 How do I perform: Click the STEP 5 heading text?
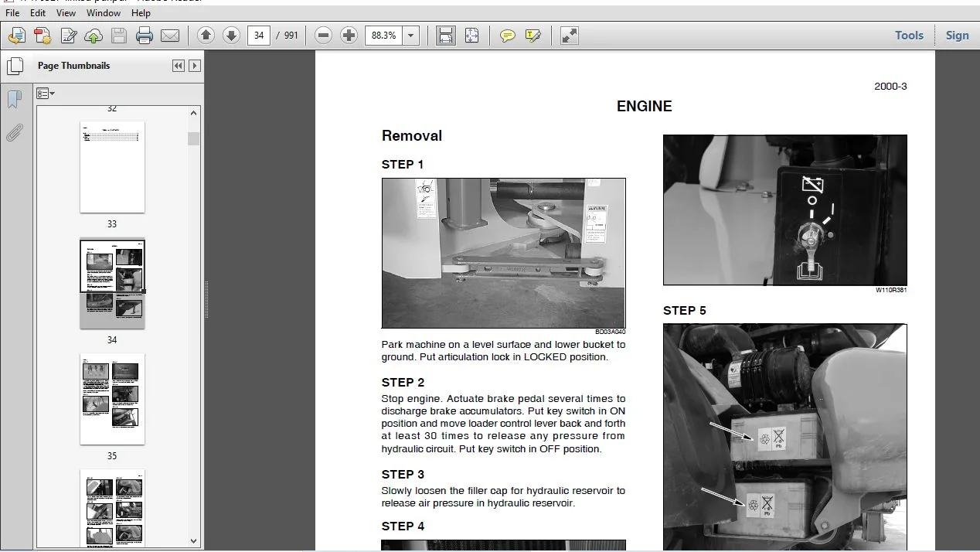coord(684,311)
